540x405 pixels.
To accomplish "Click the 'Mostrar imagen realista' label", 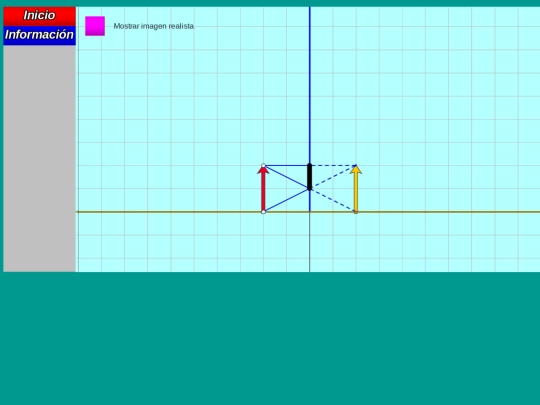I will (x=154, y=26).
